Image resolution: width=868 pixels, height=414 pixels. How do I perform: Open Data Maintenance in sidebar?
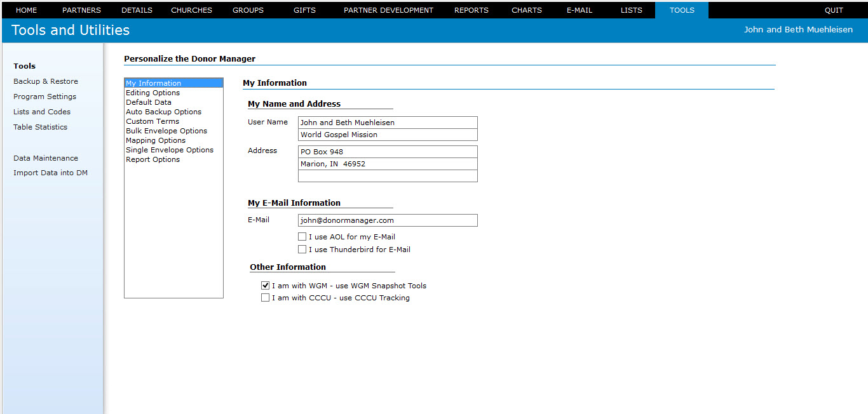(x=46, y=158)
